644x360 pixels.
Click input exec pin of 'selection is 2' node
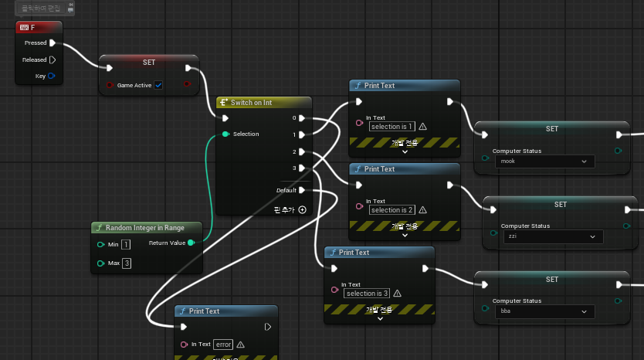(358, 185)
